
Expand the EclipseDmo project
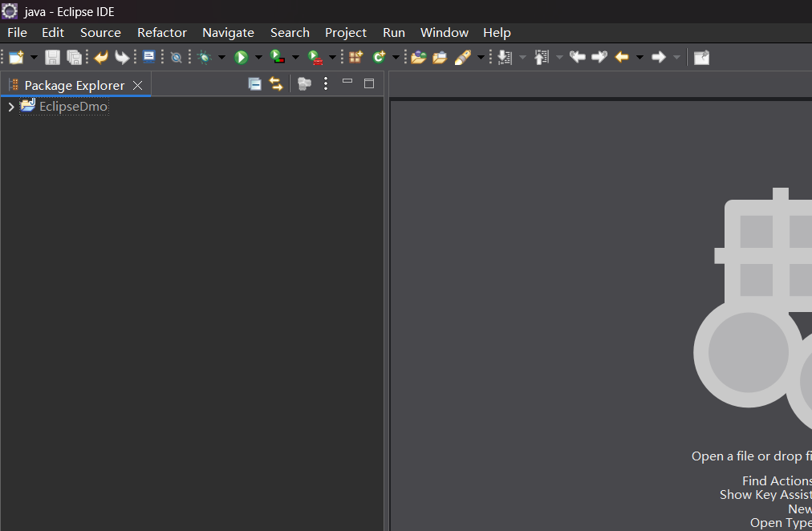[11, 107]
